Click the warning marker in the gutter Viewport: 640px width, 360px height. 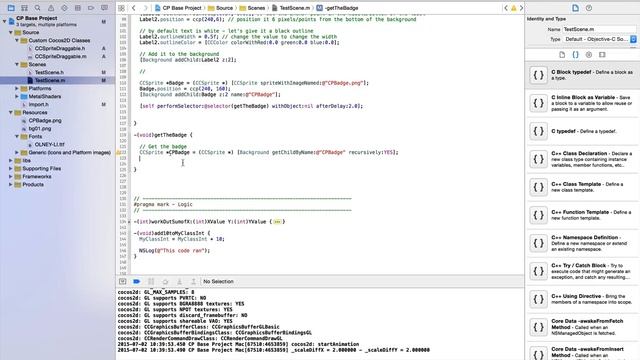118,152
